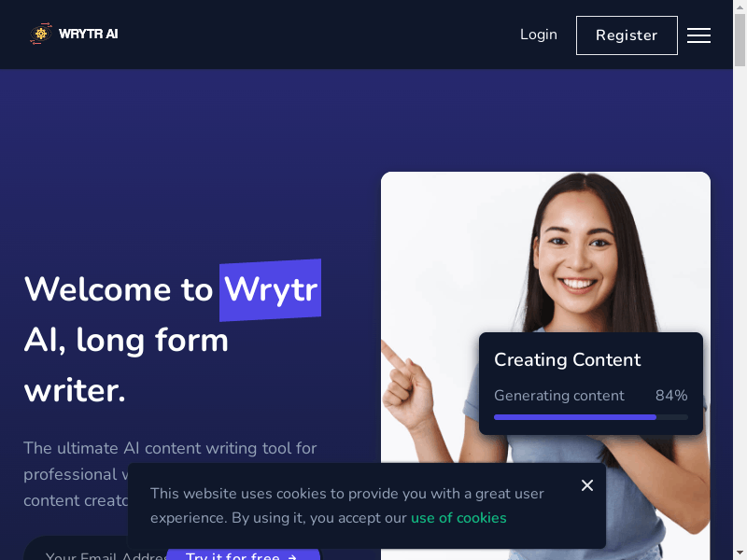The width and height of the screenshot is (747, 560).
Task: Click the Register button
Action: pos(627,35)
